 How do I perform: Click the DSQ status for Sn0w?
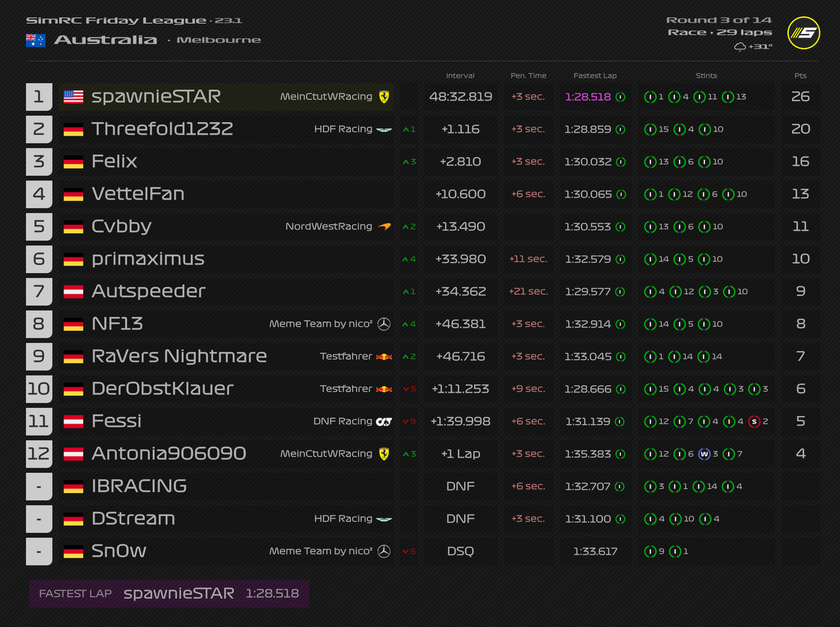[460, 551]
